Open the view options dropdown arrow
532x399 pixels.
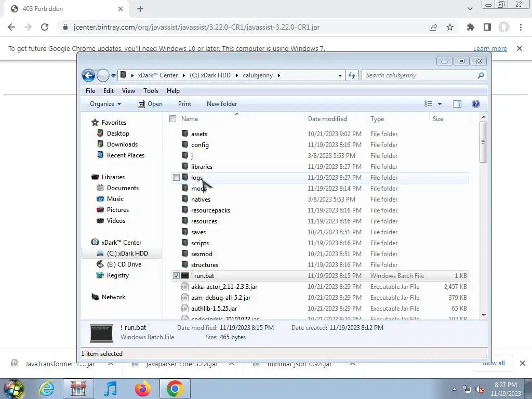pos(440,104)
